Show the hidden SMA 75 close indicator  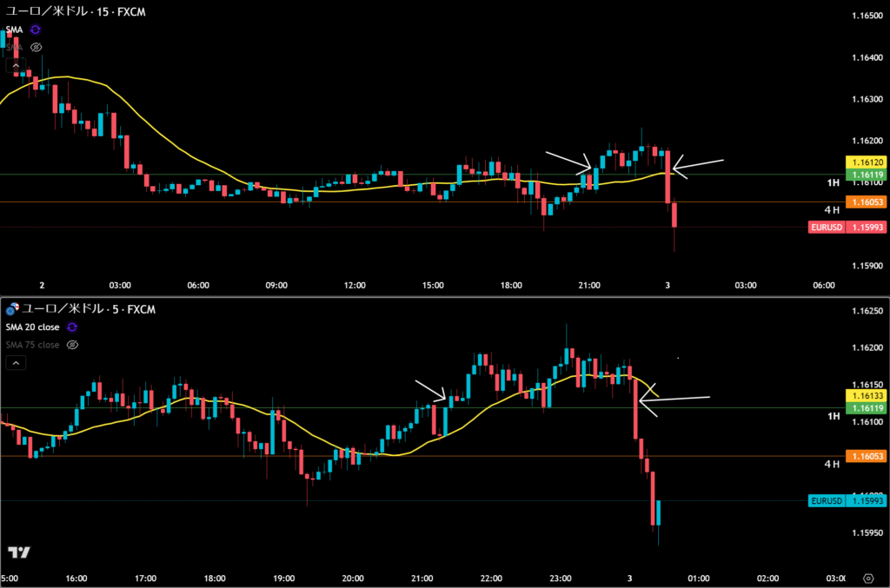coord(72,345)
